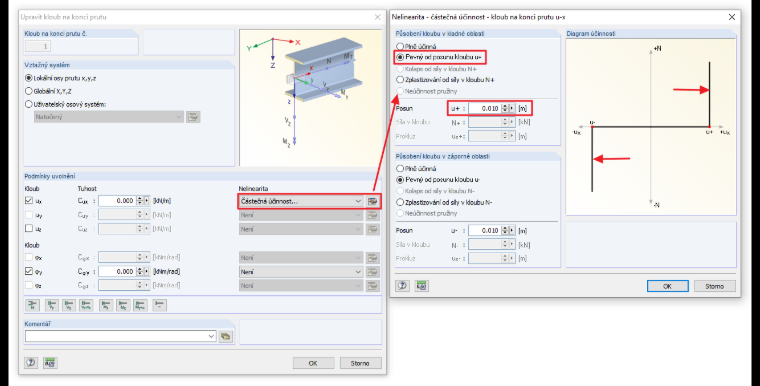760x386 pixels.
Task: Open the φy nonlinearity dropdown showing Není
Action: click(301, 272)
